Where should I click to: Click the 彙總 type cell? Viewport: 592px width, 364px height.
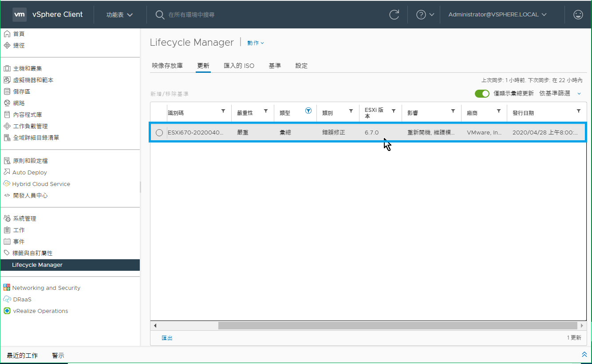pos(285,133)
